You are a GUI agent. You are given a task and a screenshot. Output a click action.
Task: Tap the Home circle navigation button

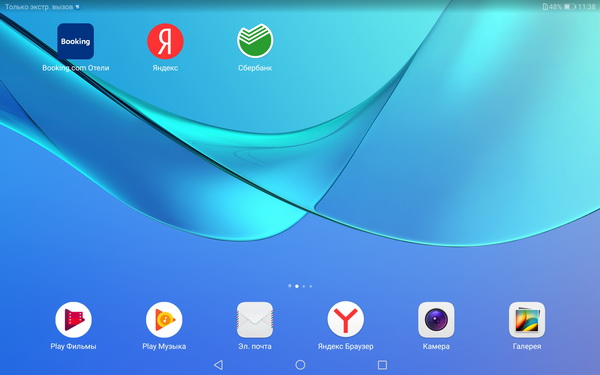tap(300, 365)
